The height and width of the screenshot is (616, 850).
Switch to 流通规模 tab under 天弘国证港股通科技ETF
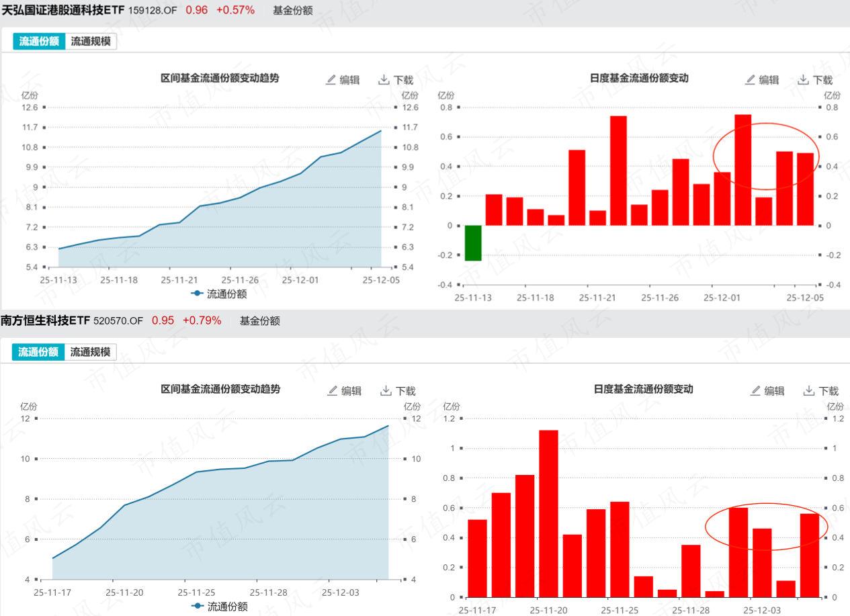coord(91,41)
